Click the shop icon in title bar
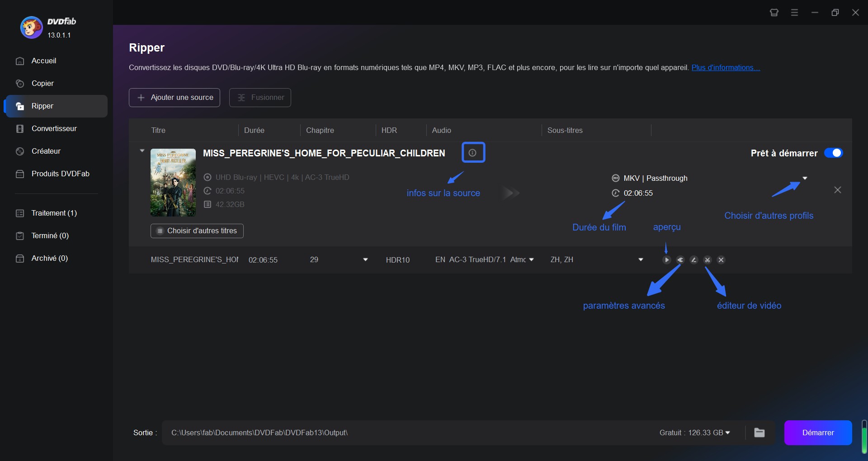The width and height of the screenshot is (868, 461). (774, 13)
